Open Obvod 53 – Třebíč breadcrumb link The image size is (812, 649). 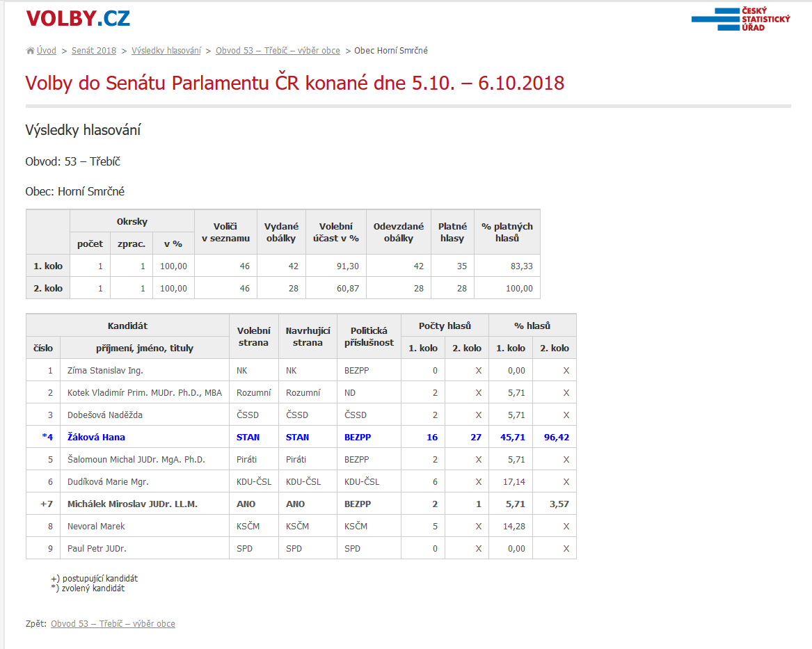tap(278, 51)
